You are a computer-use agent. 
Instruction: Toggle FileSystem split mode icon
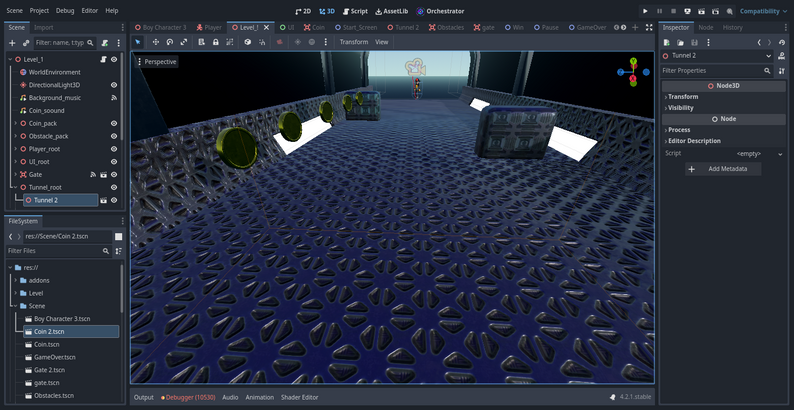tap(118, 236)
